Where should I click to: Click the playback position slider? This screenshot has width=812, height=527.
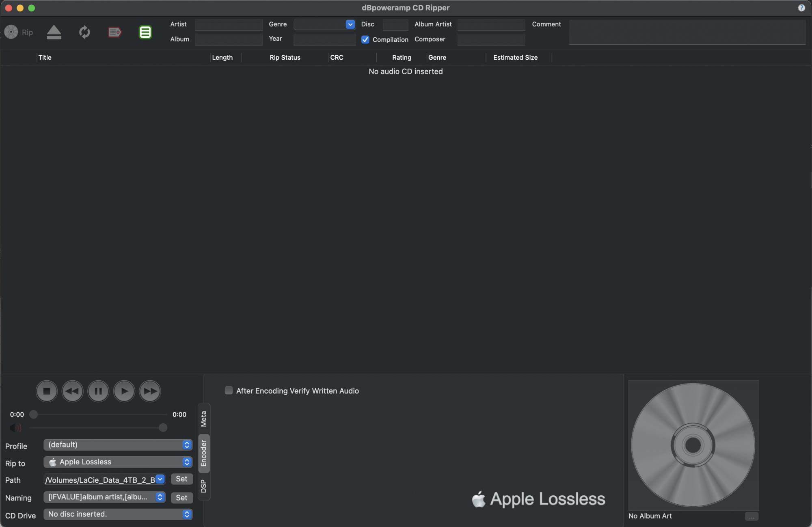(x=99, y=414)
